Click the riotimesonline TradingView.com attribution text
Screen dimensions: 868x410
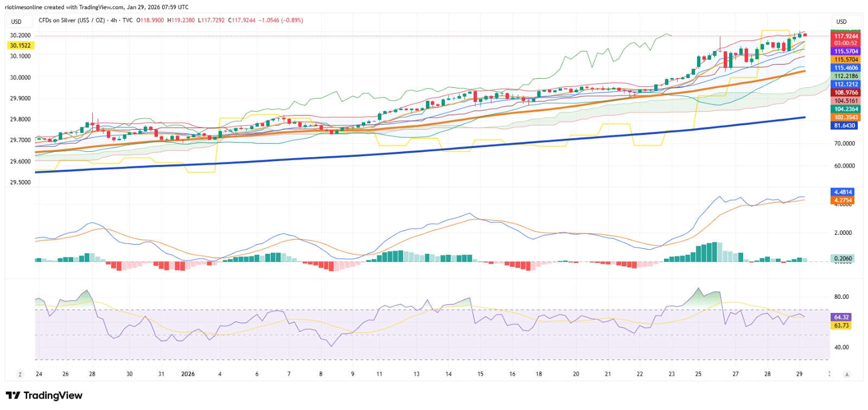click(x=97, y=7)
